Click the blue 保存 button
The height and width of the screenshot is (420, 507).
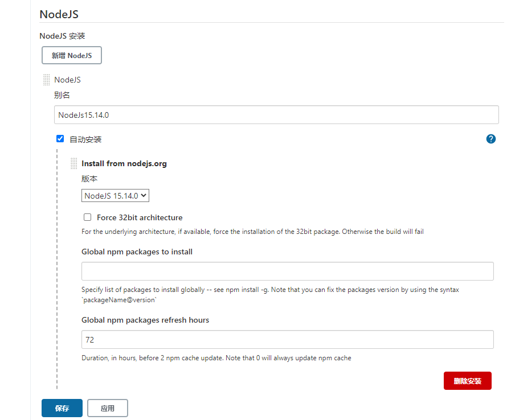pyautogui.click(x=62, y=408)
